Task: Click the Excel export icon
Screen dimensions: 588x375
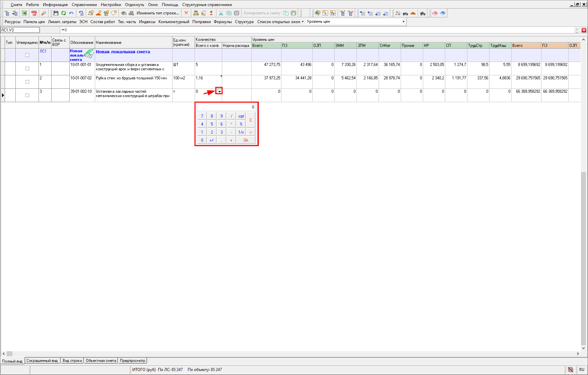Action: [x=24, y=13]
